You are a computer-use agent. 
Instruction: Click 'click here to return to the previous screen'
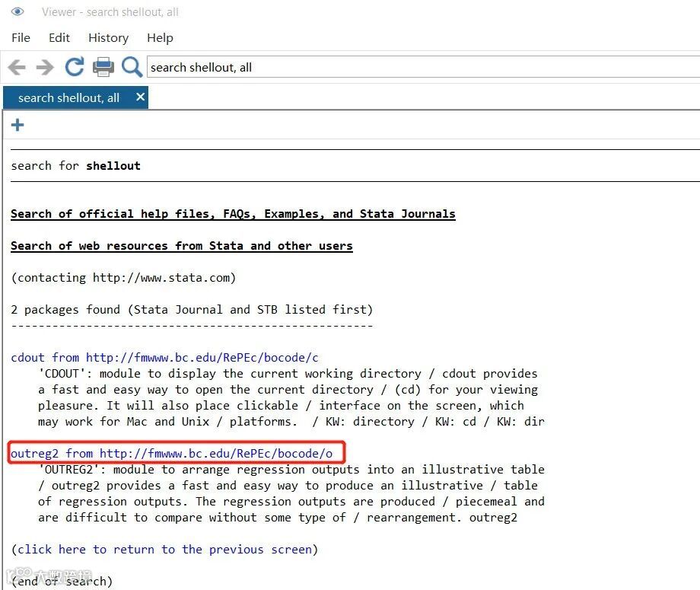[165, 550]
